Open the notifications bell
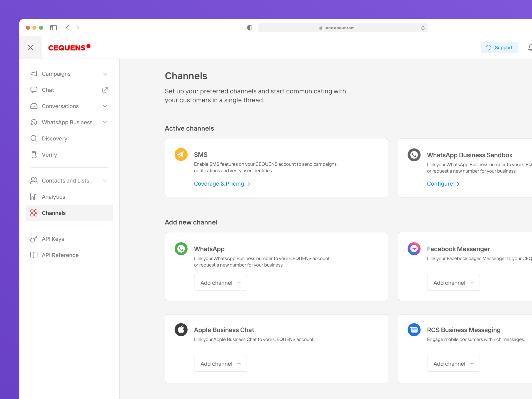The height and width of the screenshot is (399, 532). click(530, 48)
